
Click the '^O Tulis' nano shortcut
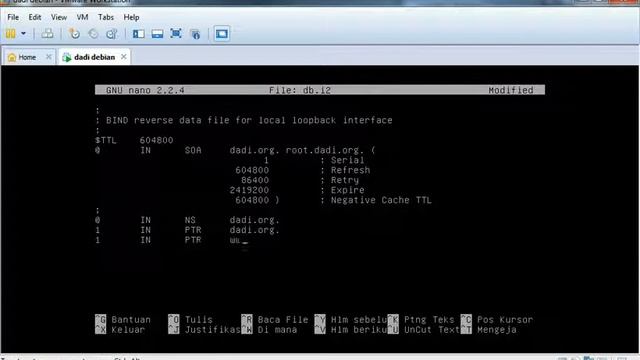(191, 320)
